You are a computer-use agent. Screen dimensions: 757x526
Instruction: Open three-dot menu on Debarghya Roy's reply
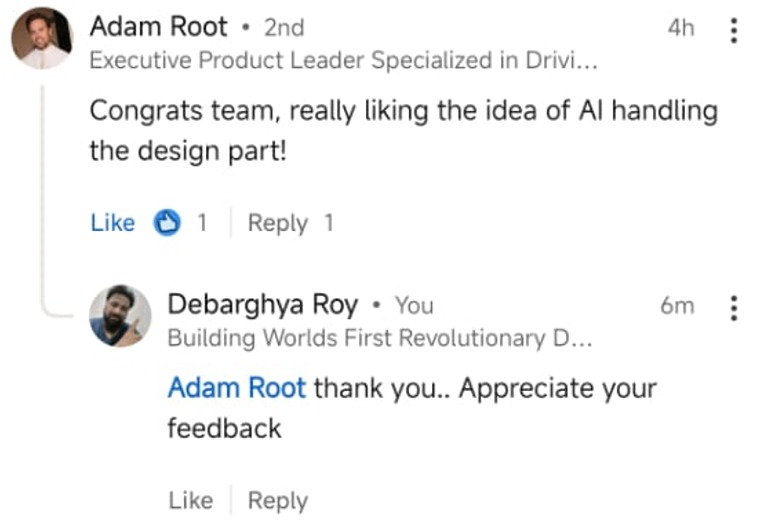733,307
